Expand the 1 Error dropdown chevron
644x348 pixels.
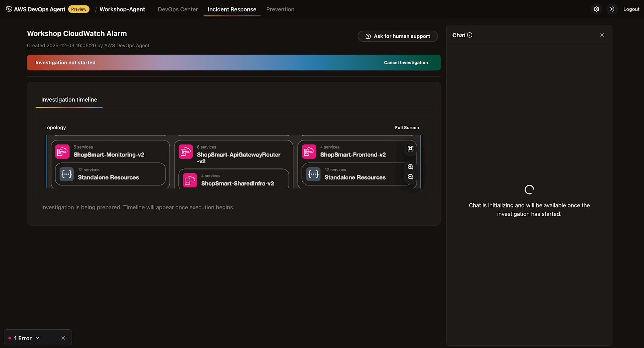tap(38, 338)
